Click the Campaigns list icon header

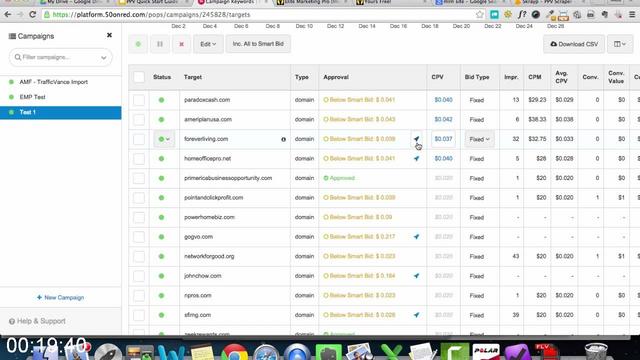click(x=12, y=36)
